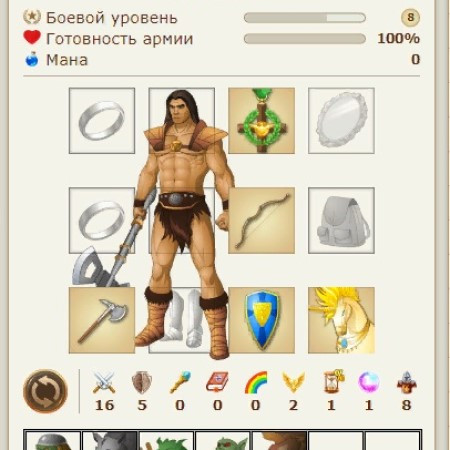The width and height of the screenshot is (450, 450).
Task: Click the crossed swords attack stat icon
Action: tap(104, 382)
